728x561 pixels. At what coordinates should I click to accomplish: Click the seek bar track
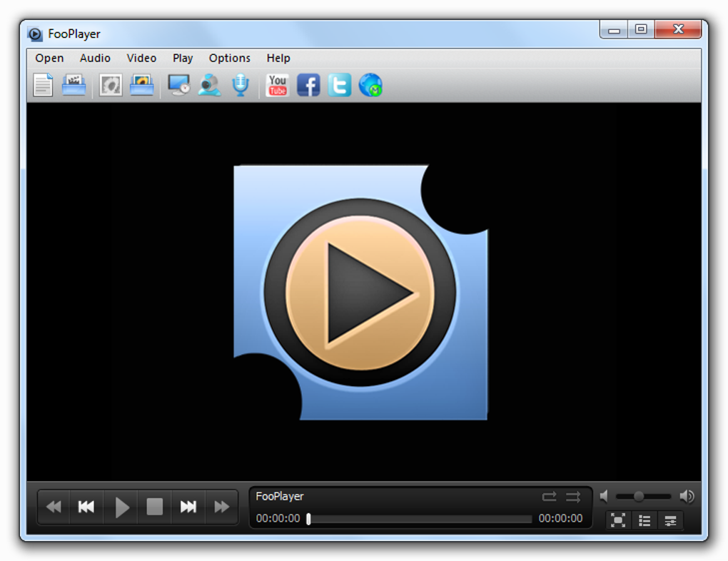[420, 519]
